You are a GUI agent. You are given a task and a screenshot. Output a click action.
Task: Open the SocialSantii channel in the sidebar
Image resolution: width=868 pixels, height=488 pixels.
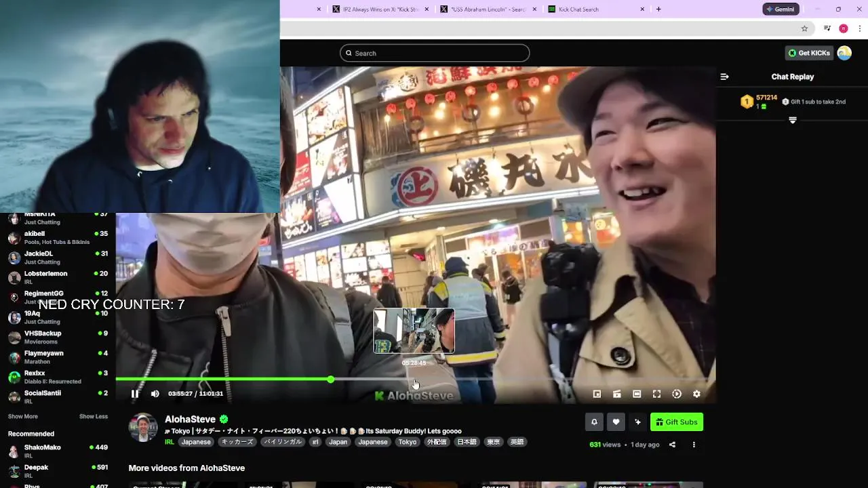tap(58, 397)
